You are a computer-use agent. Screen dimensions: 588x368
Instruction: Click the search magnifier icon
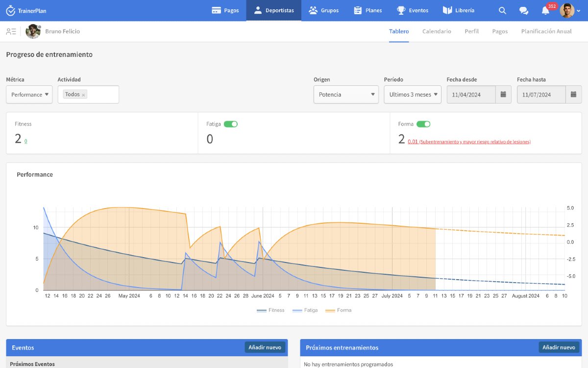[x=502, y=10]
